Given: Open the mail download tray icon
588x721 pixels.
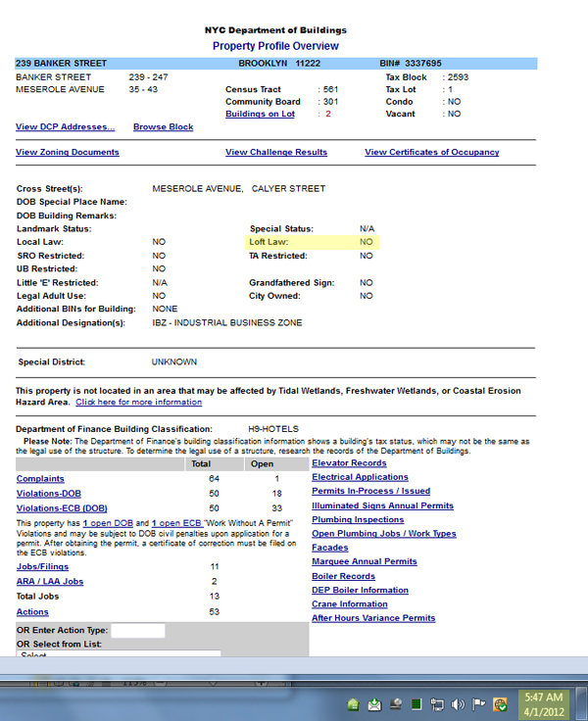Looking at the screenshot, I should pos(374,703).
